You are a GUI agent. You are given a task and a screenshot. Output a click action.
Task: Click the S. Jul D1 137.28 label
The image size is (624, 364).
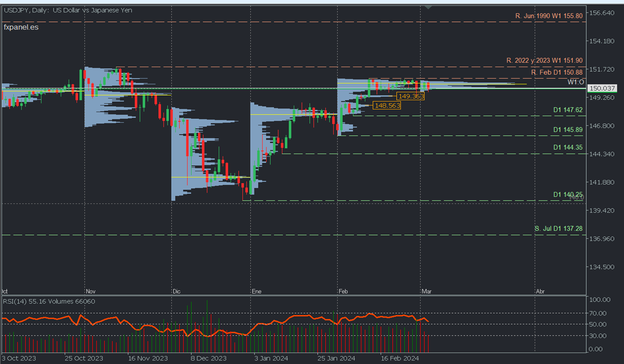[558, 229]
